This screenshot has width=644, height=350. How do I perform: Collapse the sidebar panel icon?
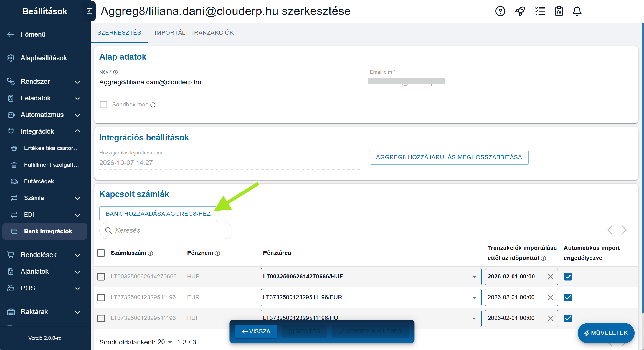[89, 11]
